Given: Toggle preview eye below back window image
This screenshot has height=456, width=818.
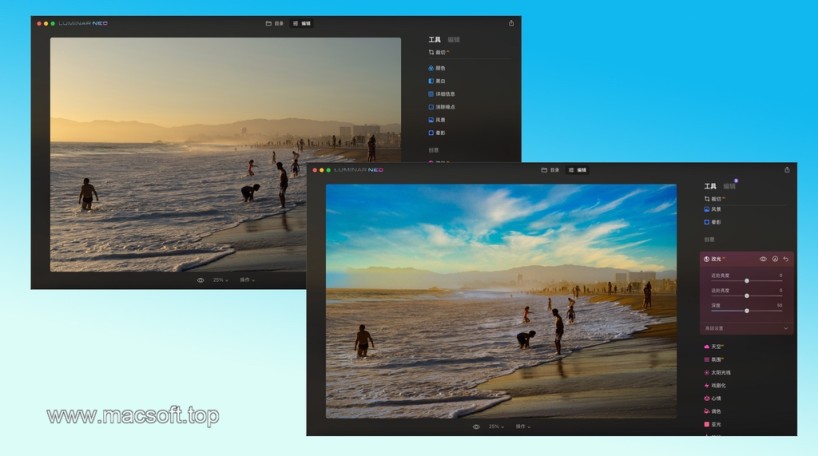Looking at the screenshot, I should tap(200, 280).
